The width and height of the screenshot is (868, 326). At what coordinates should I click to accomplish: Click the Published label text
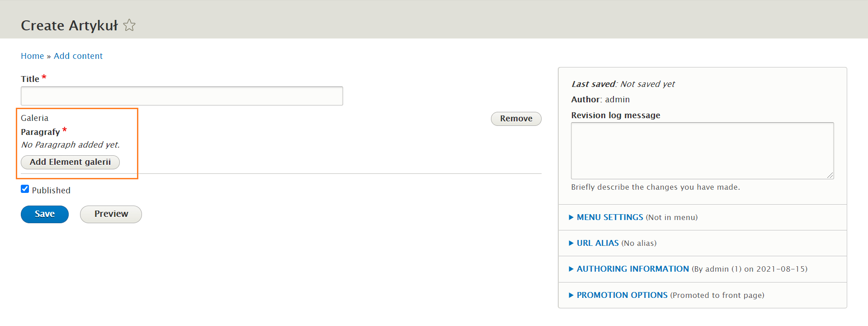point(51,190)
